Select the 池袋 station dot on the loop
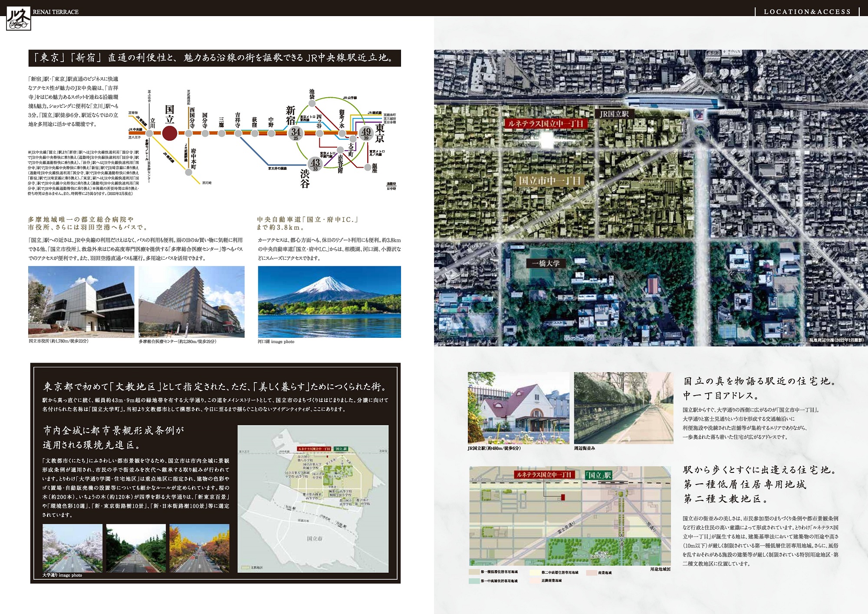The width and height of the screenshot is (868, 614). 312,104
